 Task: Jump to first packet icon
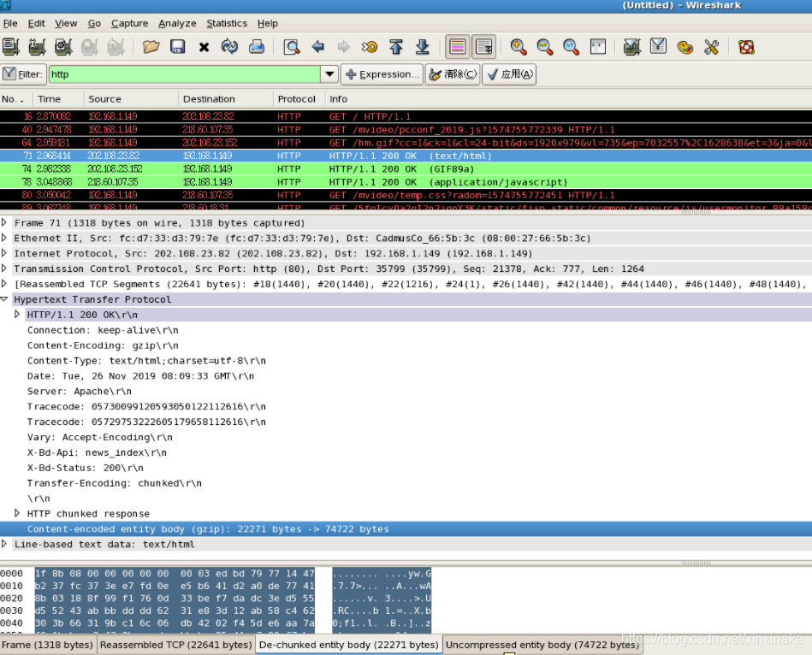(x=396, y=47)
